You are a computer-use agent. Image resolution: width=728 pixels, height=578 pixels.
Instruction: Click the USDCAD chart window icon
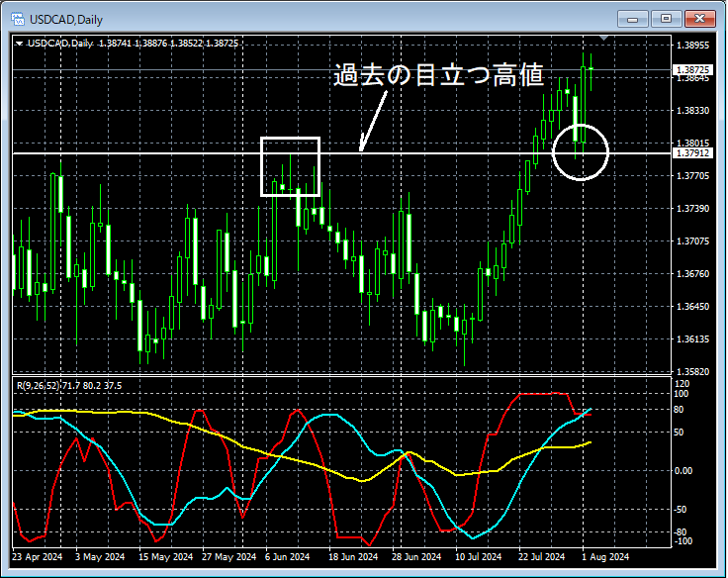(x=18, y=19)
